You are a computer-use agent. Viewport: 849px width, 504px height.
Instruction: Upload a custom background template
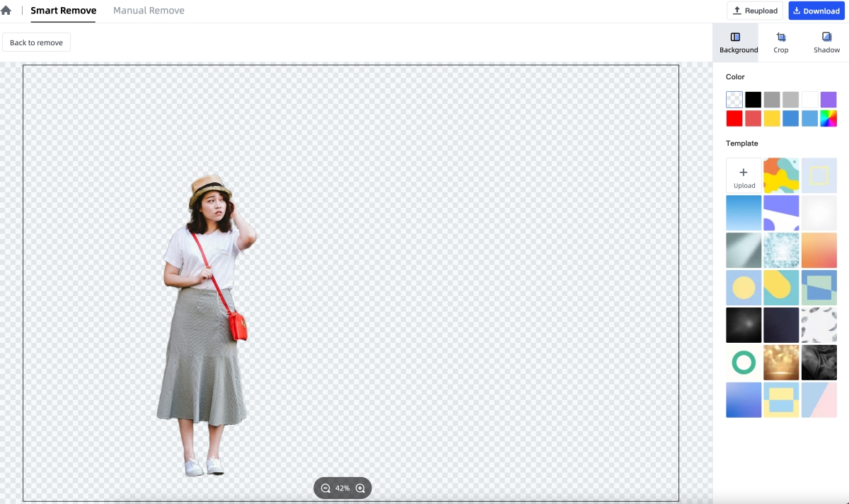tap(744, 176)
